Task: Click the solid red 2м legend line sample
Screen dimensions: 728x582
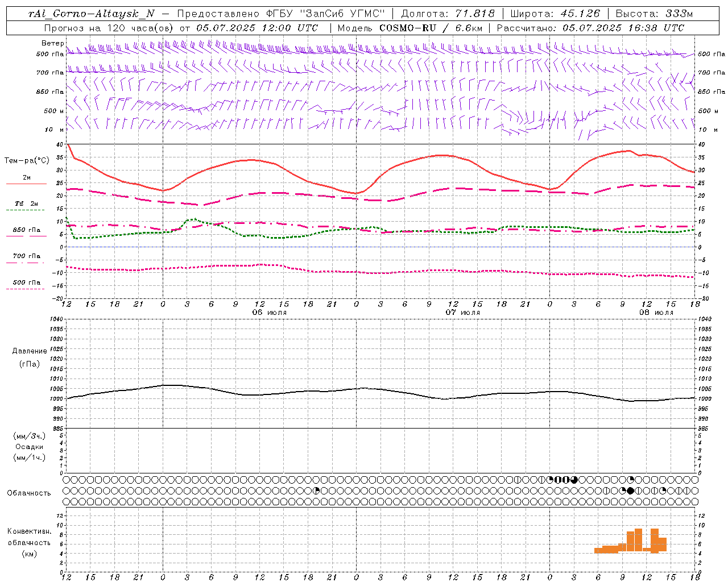Action: pyautogui.click(x=26, y=184)
